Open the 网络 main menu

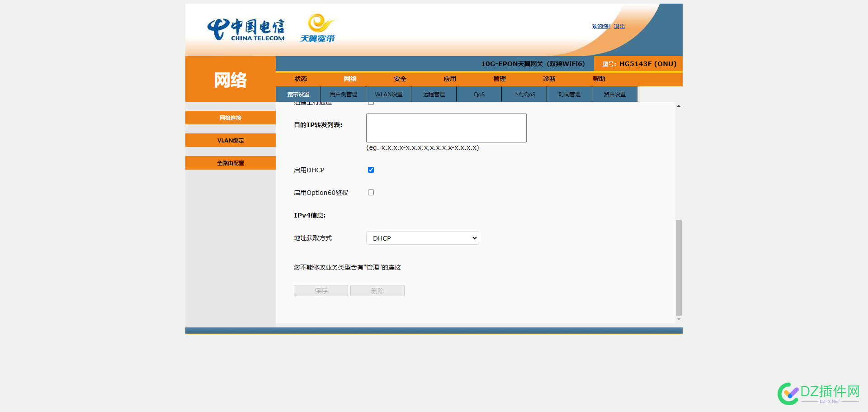coord(350,79)
